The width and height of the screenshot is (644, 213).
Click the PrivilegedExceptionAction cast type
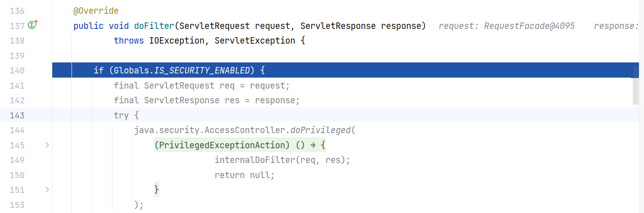click(x=222, y=146)
